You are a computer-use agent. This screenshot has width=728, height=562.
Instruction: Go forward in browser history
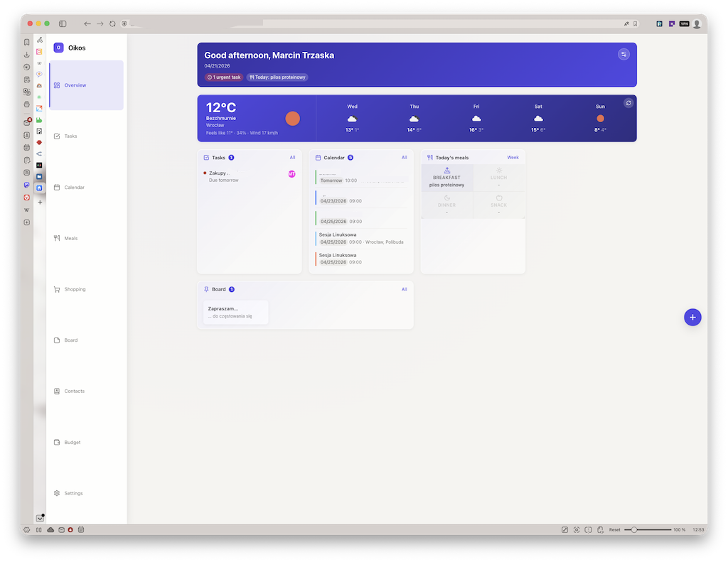click(100, 23)
